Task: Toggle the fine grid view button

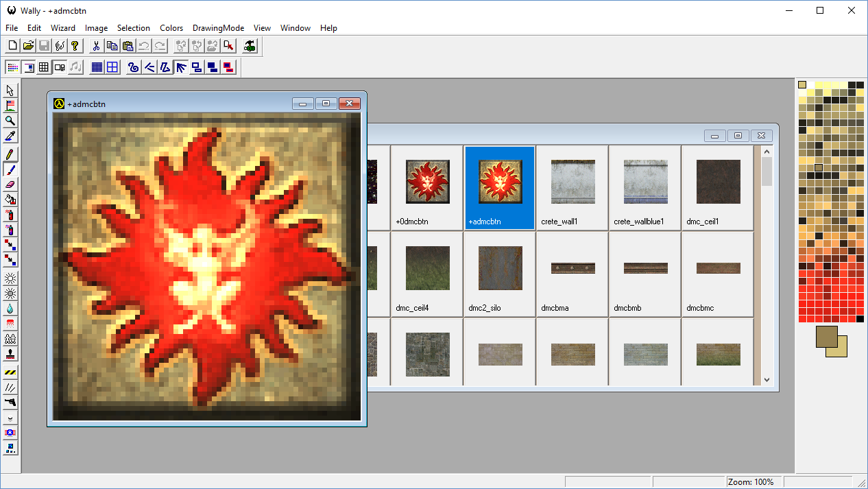Action: (x=97, y=67)
